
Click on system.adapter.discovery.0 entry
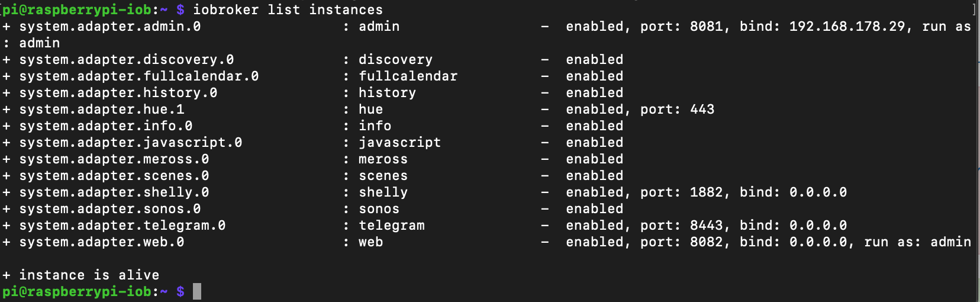pos(127,59)
